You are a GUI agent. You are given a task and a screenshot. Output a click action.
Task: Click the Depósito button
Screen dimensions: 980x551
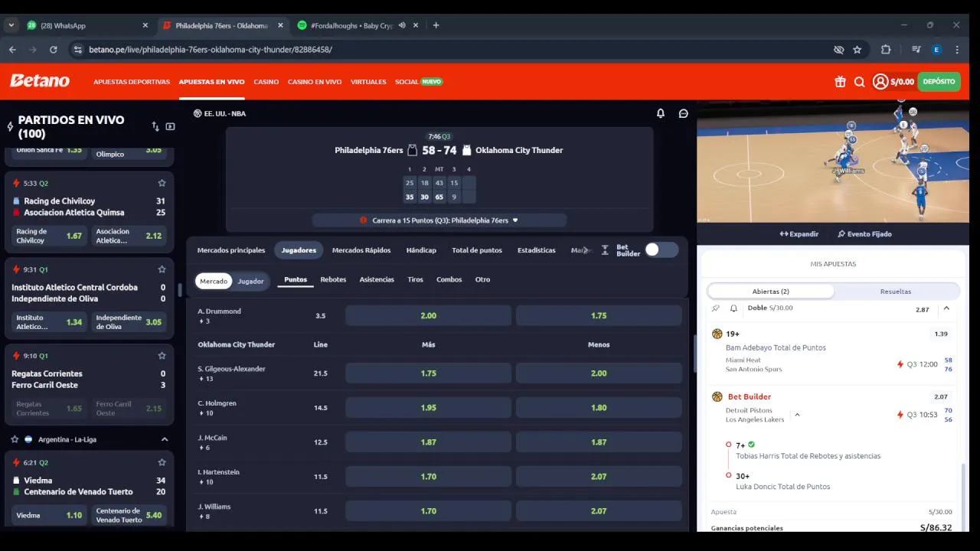[939, 81]
